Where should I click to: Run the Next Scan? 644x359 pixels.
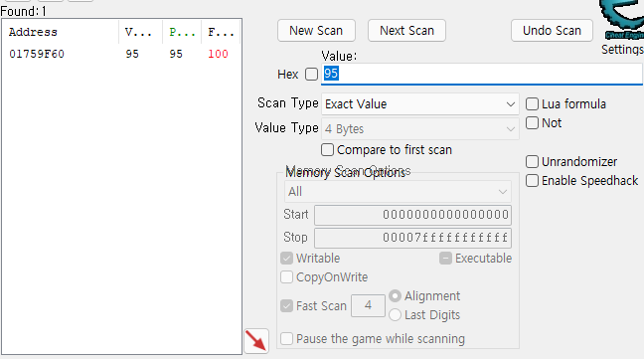(x=406, y=31)
